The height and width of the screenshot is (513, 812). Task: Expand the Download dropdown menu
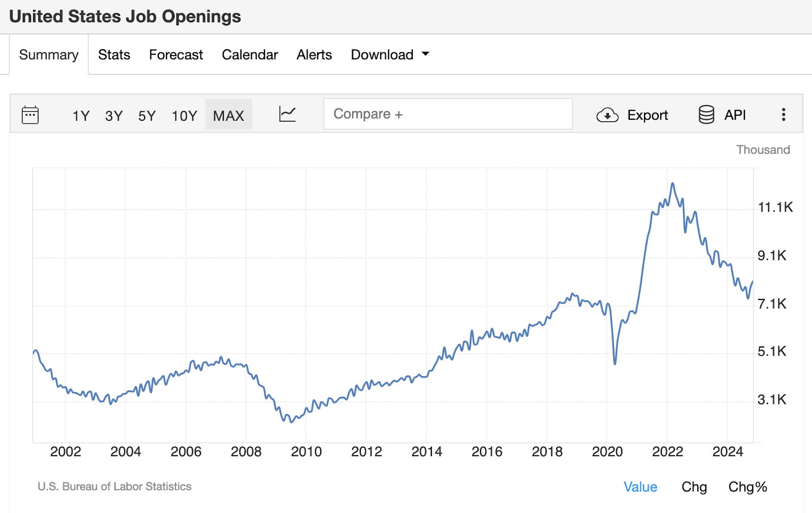click(390, 55)
